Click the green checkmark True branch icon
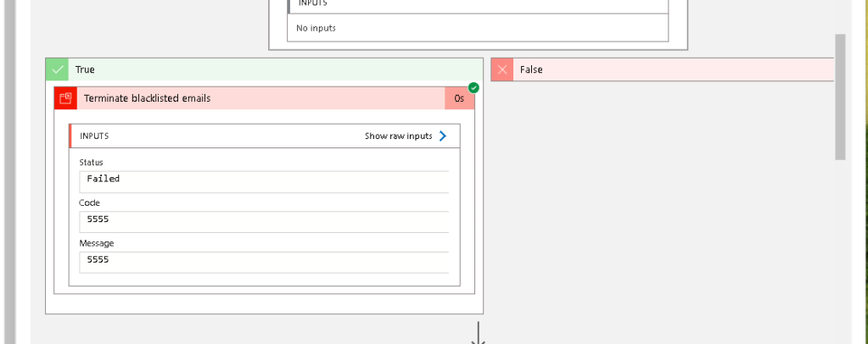 point(57,69)
